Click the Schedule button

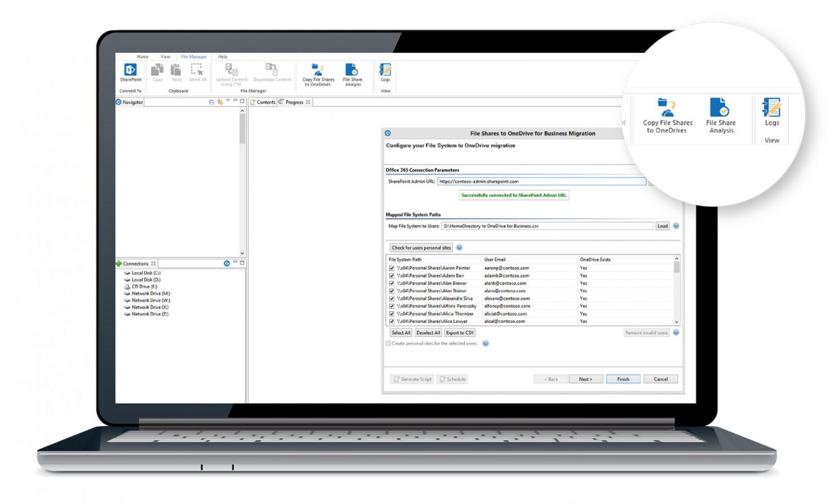(x=452, y=379)
